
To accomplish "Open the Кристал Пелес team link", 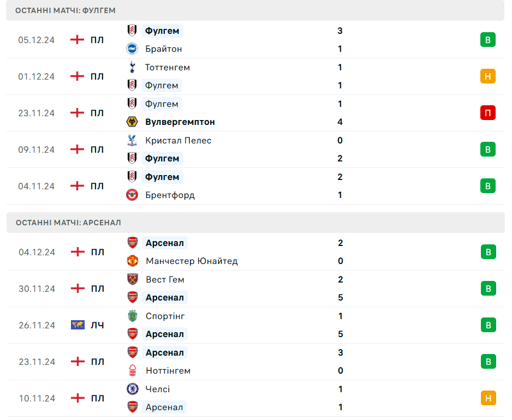I will pyautogui.click(x=178, y=141).
